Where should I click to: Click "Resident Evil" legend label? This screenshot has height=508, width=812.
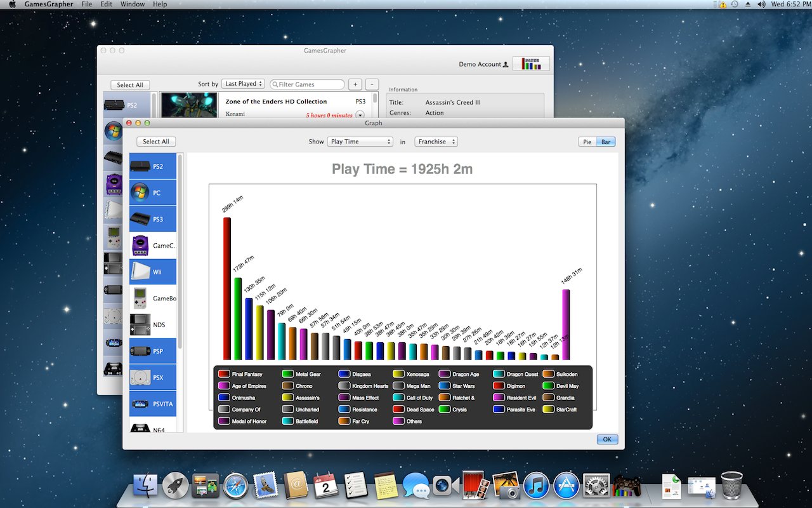coord(521,398)
